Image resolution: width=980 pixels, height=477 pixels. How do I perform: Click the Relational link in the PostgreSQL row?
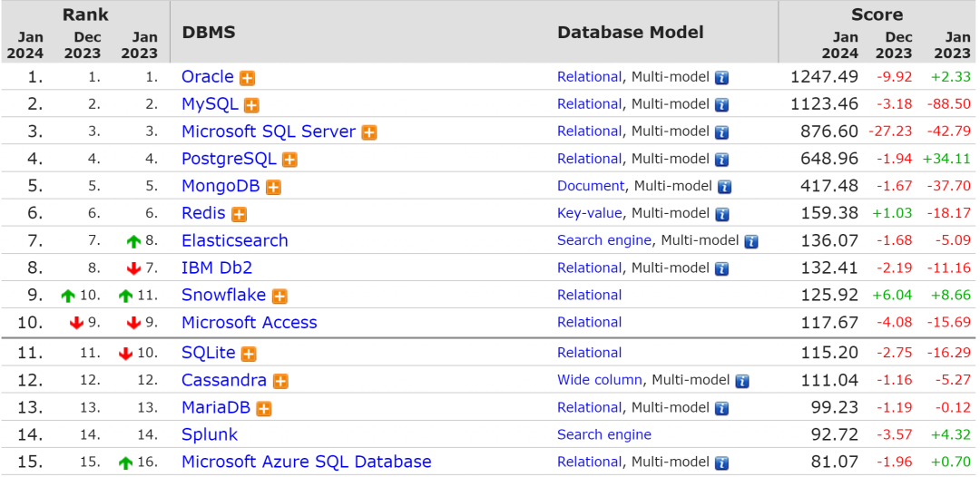[x=590, y=159]
